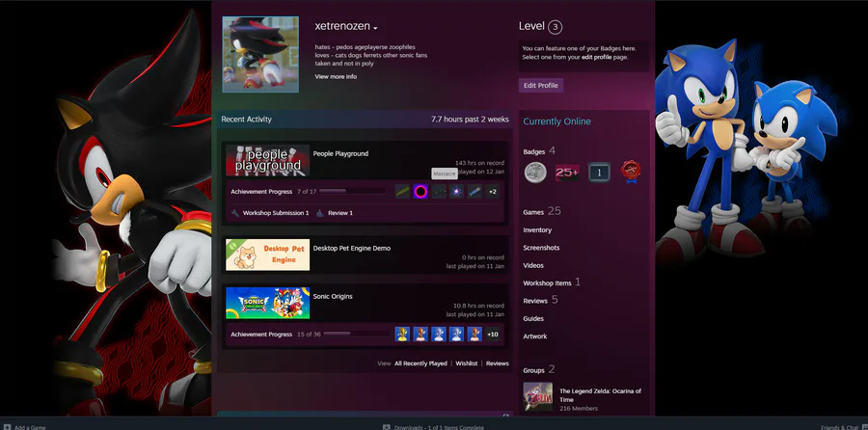868x430 pixels.
Task: Open the Wishlist link
Action: [x=467, y=363]
